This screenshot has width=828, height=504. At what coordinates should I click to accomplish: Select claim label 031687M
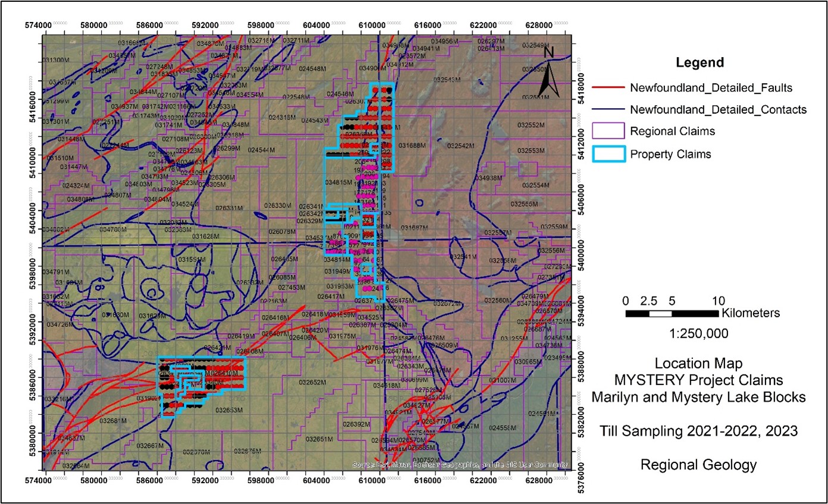415,228
